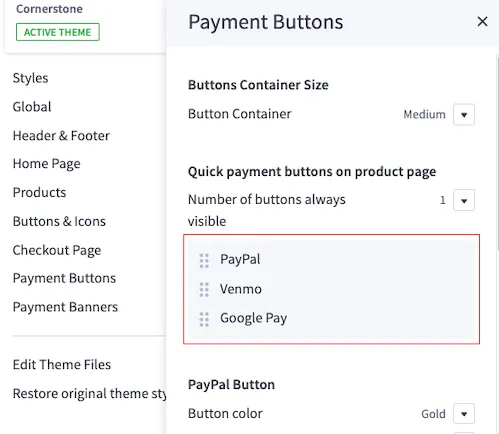
Task: Click the panel's vertical scrollbar
Action: [x=497, y=153]
